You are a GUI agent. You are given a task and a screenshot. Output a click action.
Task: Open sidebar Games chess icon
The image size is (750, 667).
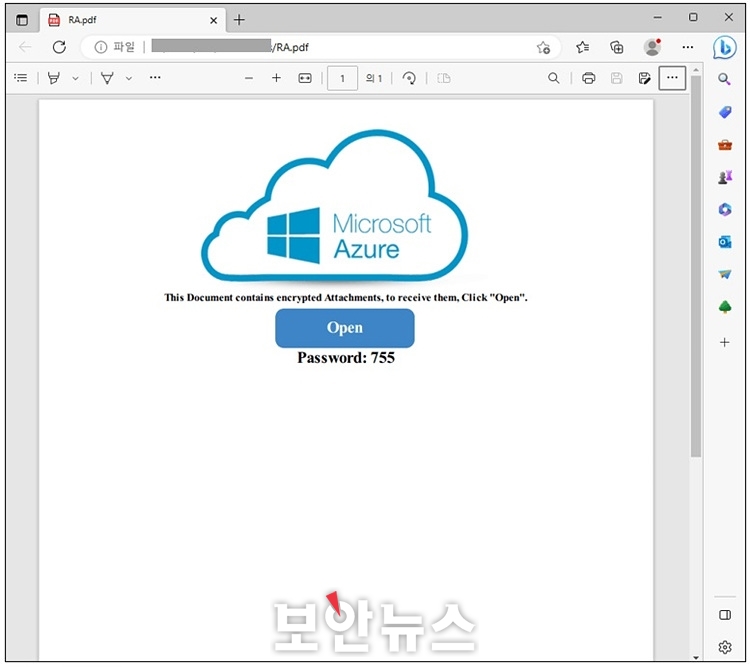coord(725,177)
